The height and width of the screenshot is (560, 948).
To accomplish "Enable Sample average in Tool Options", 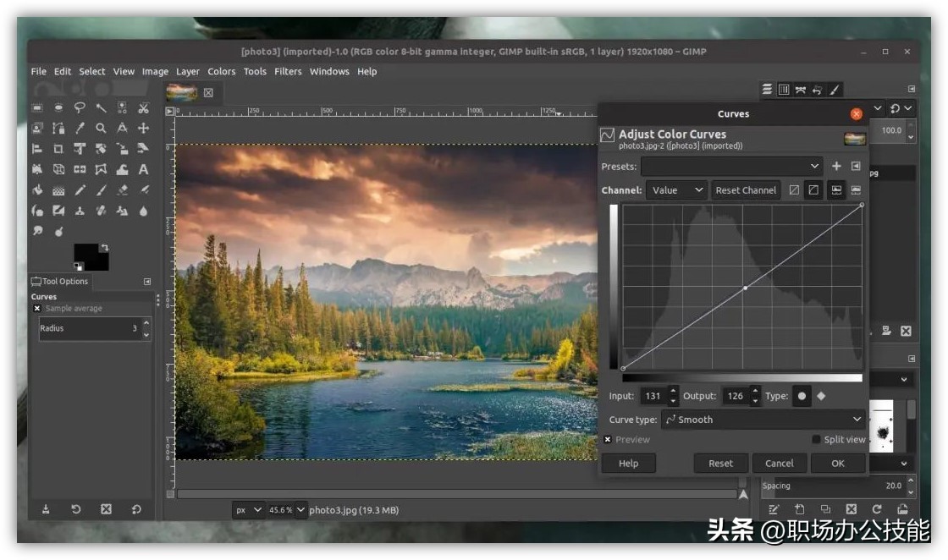I will [x=37, y=309].
